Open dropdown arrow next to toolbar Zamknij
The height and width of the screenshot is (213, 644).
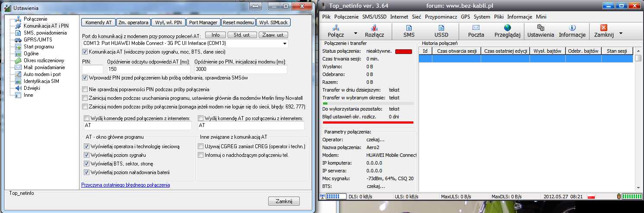[x=621, y=33]
